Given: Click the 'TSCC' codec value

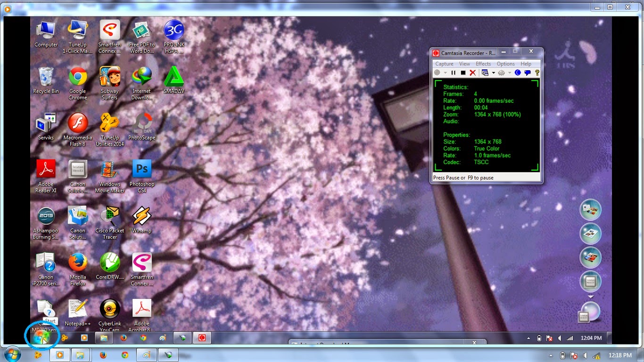Looking at the screenshot, I should coord(481,162).
